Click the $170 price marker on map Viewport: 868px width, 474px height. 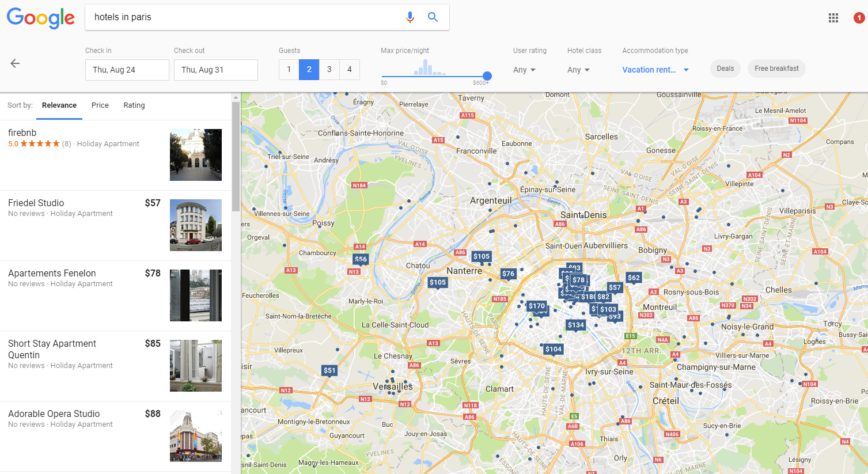tap(537, 306)
